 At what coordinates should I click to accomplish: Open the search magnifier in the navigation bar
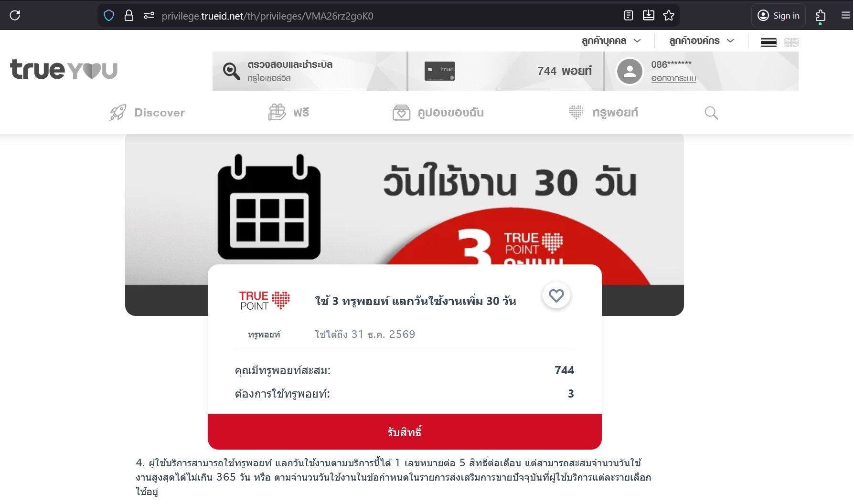(x=711, y=113)
